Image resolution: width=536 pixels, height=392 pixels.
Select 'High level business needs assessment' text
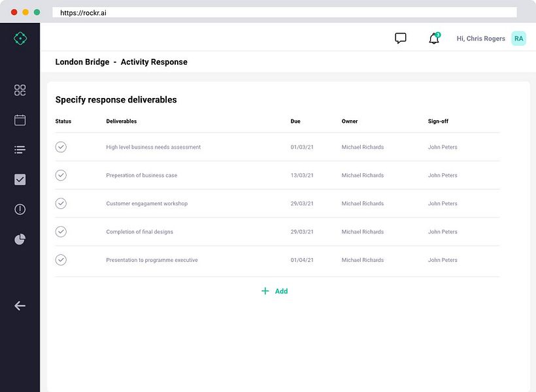tap(153, 147)
